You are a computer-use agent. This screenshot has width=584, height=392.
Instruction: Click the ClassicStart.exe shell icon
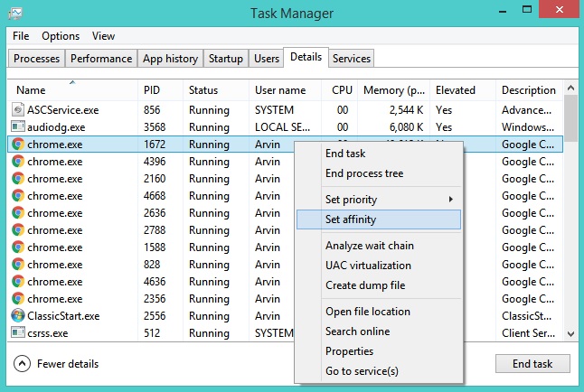tap(18, 316)
